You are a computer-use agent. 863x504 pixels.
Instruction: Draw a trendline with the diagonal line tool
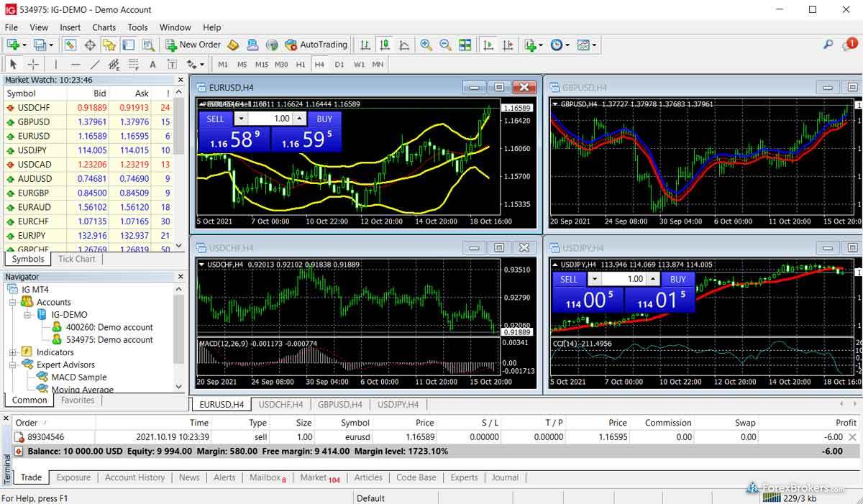94,64
